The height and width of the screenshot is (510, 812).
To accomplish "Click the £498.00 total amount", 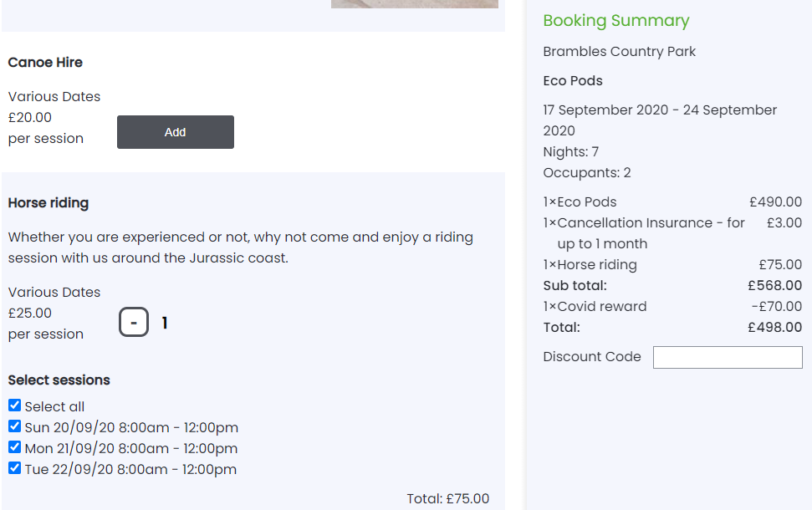I will pyautogui.click(x=774, y=328).
